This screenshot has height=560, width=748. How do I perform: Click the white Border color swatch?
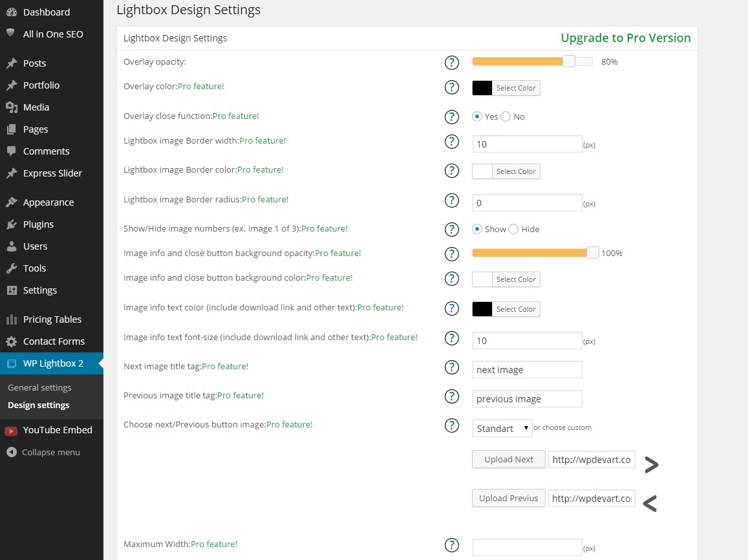coord(482,171)
